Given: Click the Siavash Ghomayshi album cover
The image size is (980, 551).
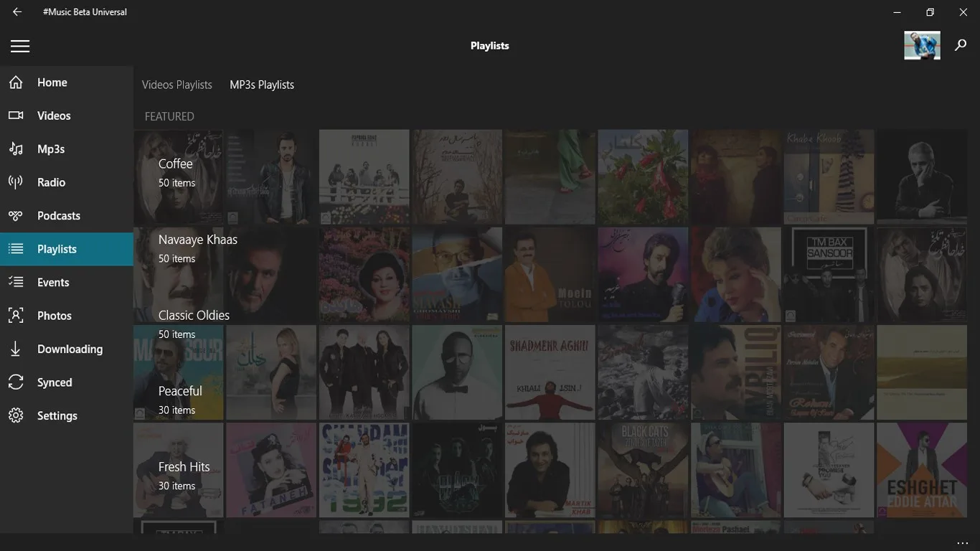Looking at the screenshot, I should (x=457, y=275).
